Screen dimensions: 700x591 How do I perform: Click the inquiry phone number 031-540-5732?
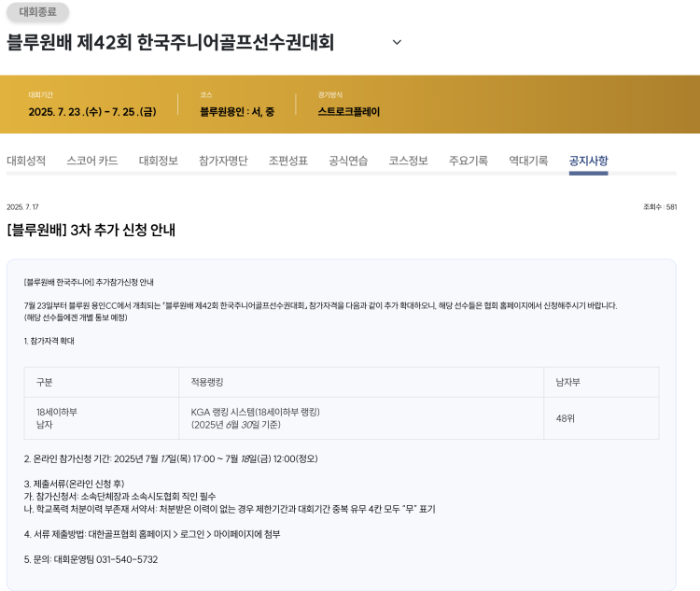127,559
